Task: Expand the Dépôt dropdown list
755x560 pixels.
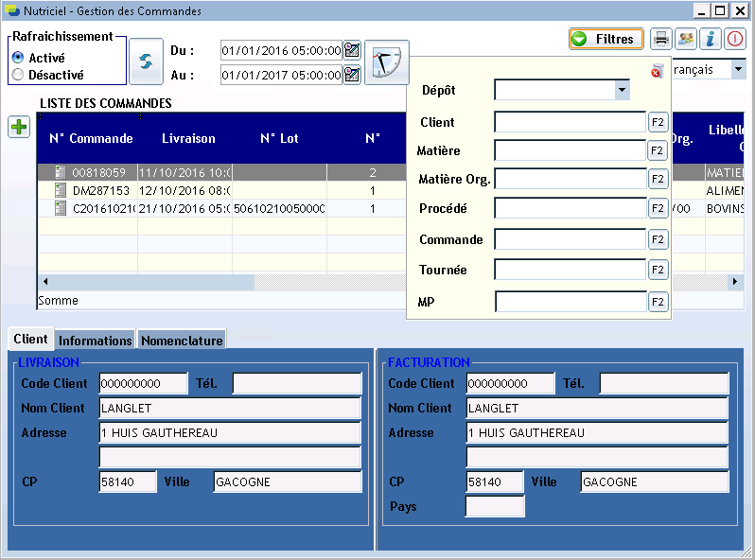Action: pyautogui.click(x=622, y=90)
